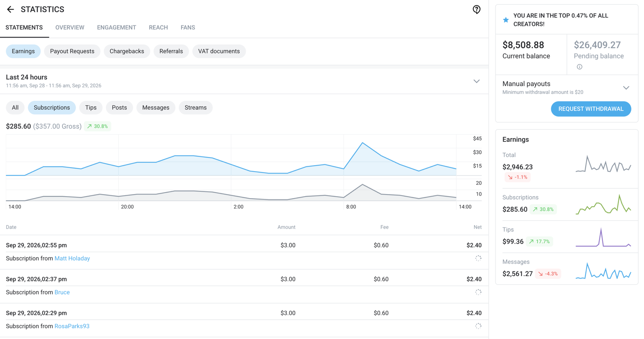Open the help question mark icon
Viewport: 644px width, 339px height.
[x=477, y=9]
